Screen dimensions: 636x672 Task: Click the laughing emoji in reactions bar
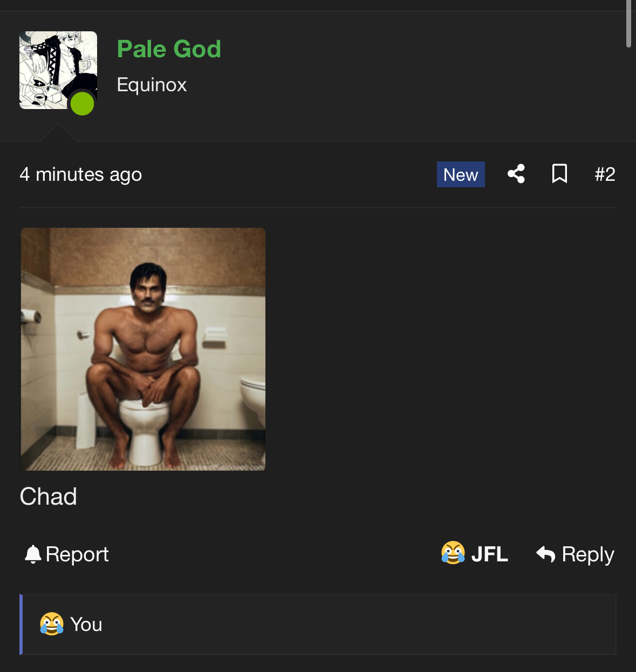tap(52, 624)
